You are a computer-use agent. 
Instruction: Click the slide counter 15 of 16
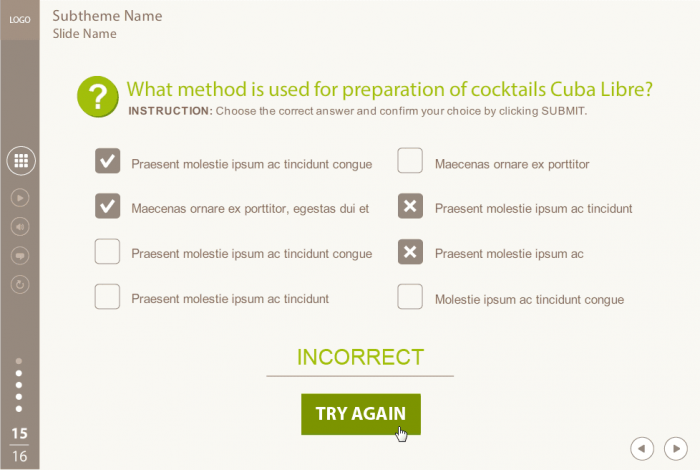[19, 444]
